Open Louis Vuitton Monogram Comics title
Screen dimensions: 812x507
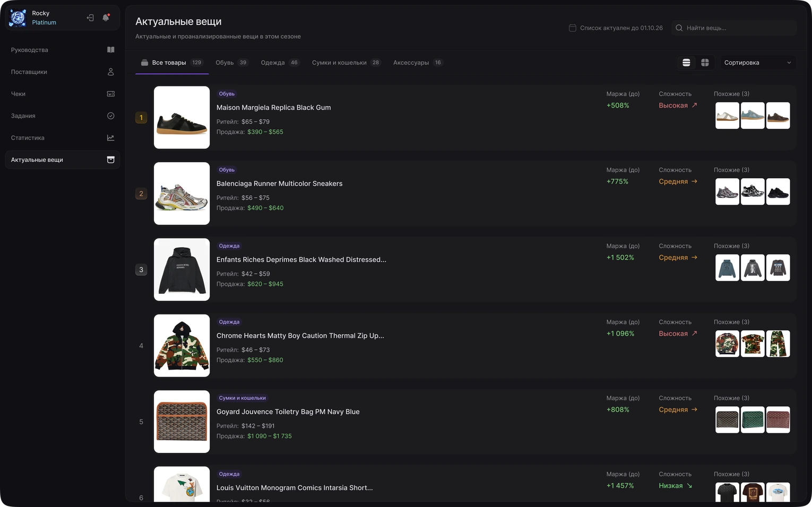pyautogui.click(x=295, y=488)
